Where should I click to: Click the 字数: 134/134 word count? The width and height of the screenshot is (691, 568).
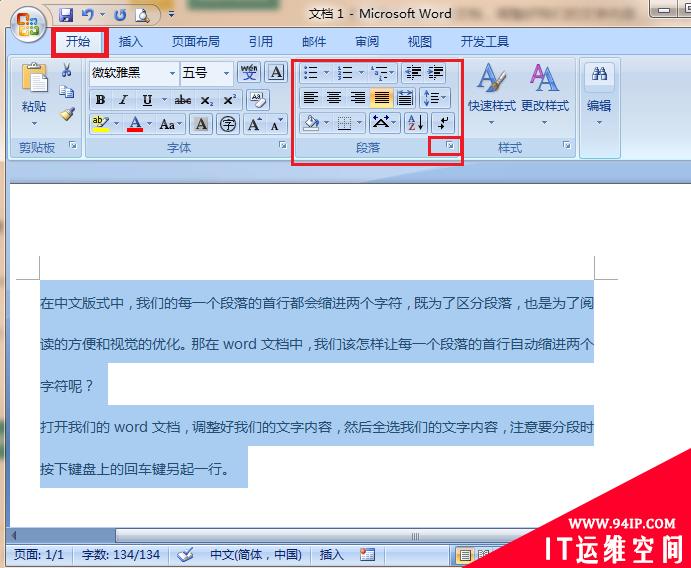tap(121, 554)
